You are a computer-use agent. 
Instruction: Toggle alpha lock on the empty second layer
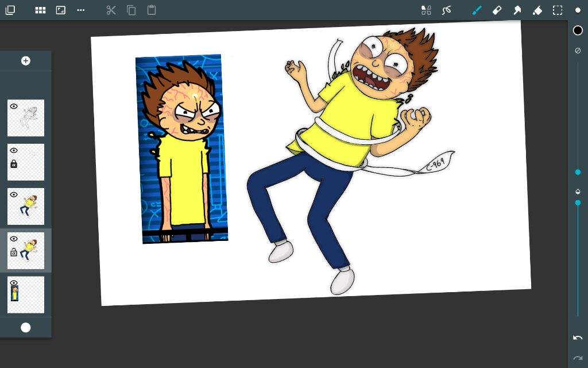[14, 164]
